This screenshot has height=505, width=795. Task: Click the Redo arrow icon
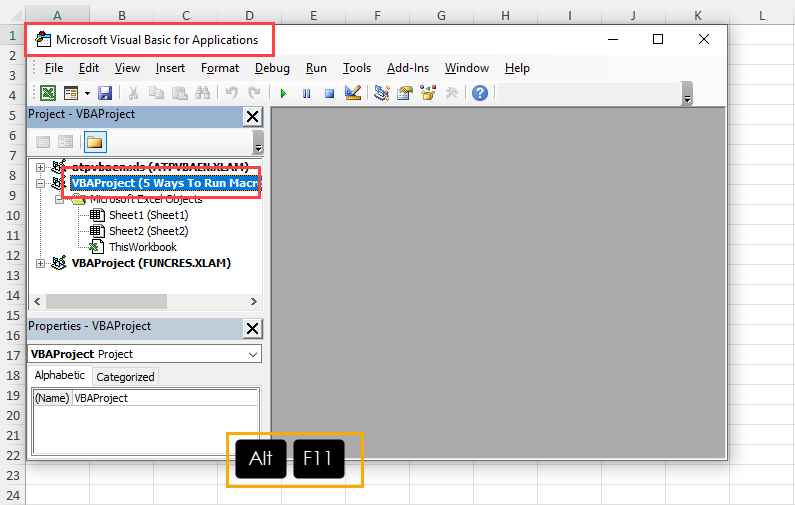click(x=254, y=93)
